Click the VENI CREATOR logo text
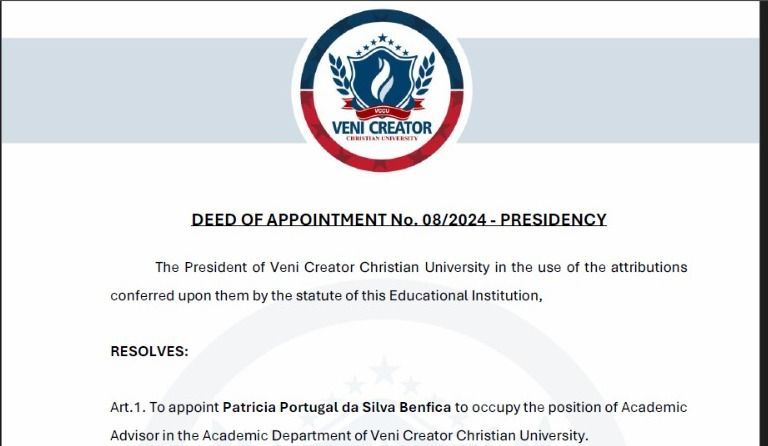768x446 pixels. 382,127
